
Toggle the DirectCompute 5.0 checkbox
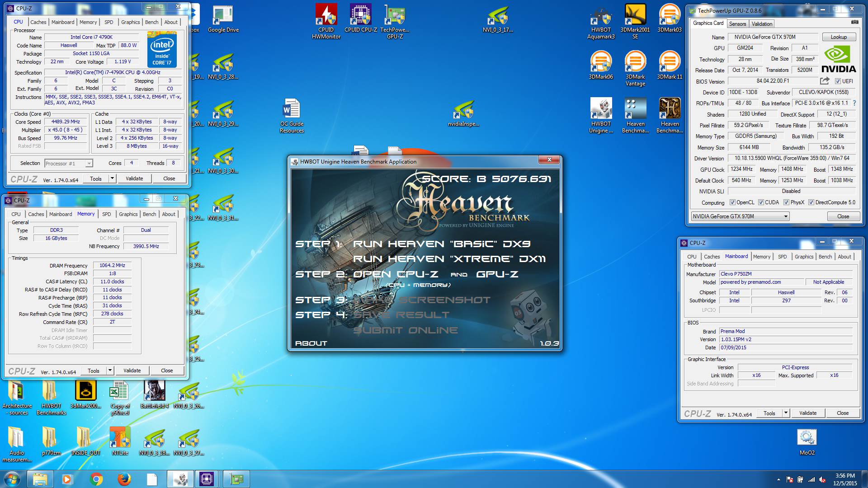(811, 202)
